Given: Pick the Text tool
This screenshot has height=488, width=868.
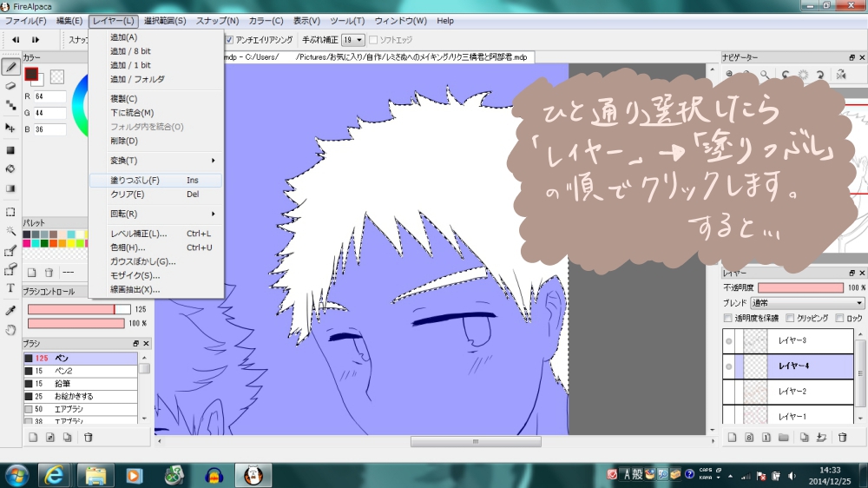Looking at the screenshot, I should click(10, 287).
